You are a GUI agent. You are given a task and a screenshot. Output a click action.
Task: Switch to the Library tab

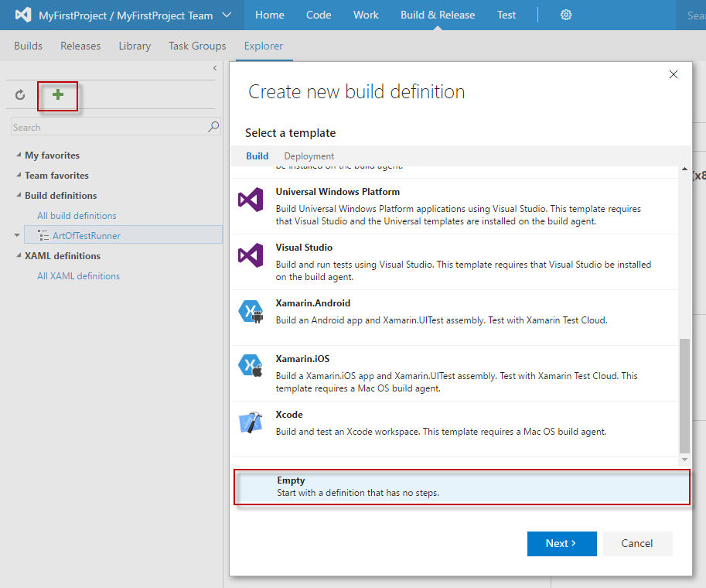pyautogui.click(x=135, y=46)
